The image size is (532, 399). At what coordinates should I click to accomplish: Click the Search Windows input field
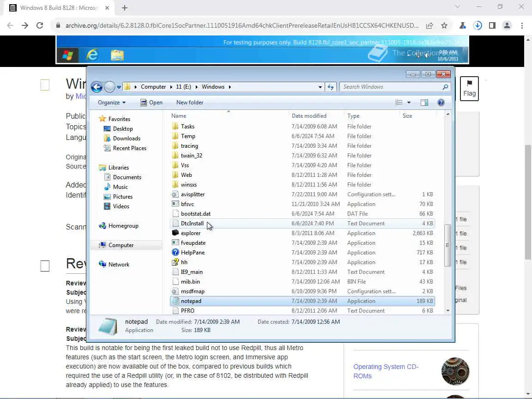click(x=395, y=87)
